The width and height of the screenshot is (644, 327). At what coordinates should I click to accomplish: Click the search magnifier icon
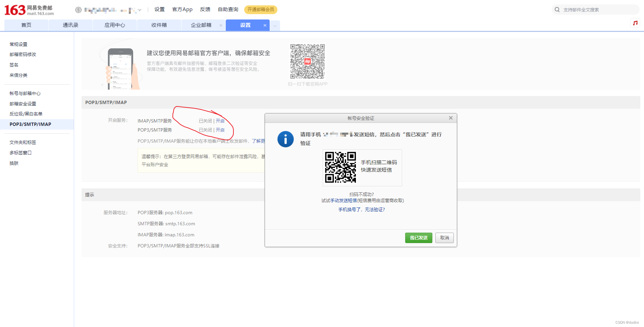557,10
